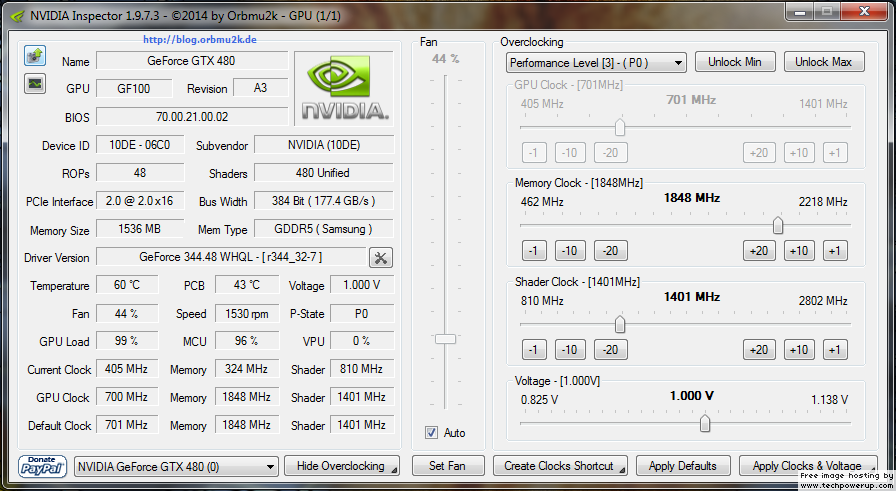Click Hide Overclocking button
Image resolution: width=896 pixels, height=491 pixels.
[x=342, y=466]
